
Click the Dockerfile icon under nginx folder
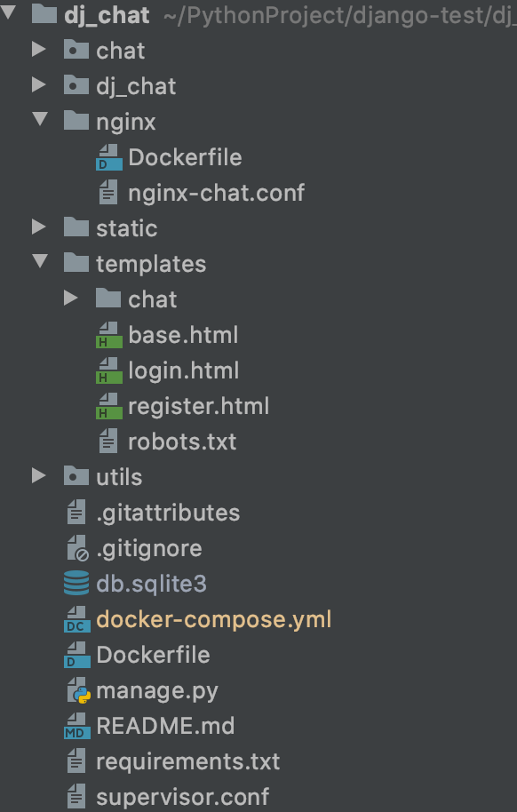pos(108,157)
